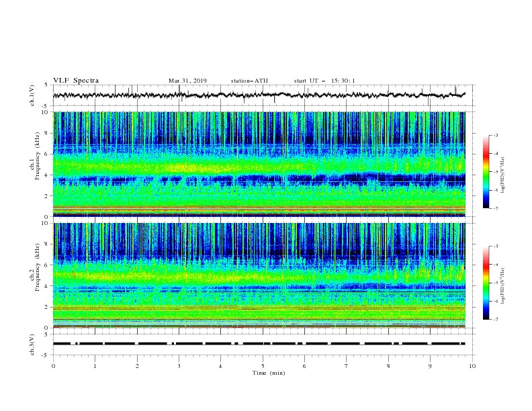Screen dimensions: 532x411
Task: Click time axis tick label "7"
Action: click(x=347, y=366)
